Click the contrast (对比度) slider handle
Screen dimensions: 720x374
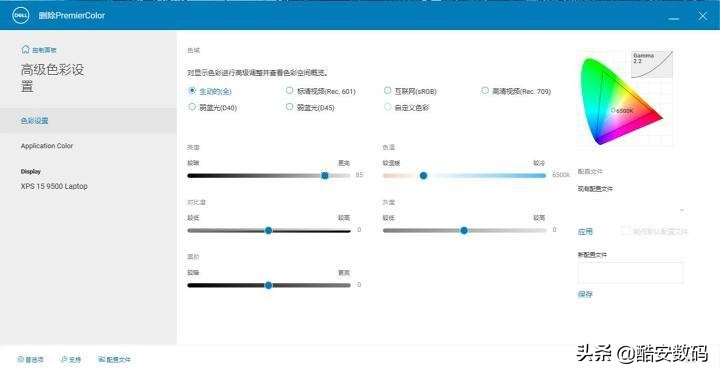(x=269, y=231)
